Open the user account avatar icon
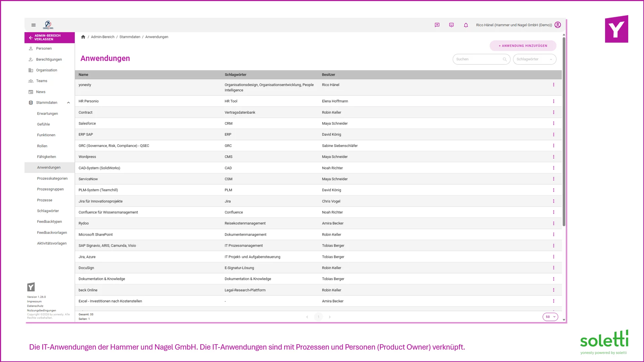The width and height of the screenshot is (644, 362). coord(558,25)
